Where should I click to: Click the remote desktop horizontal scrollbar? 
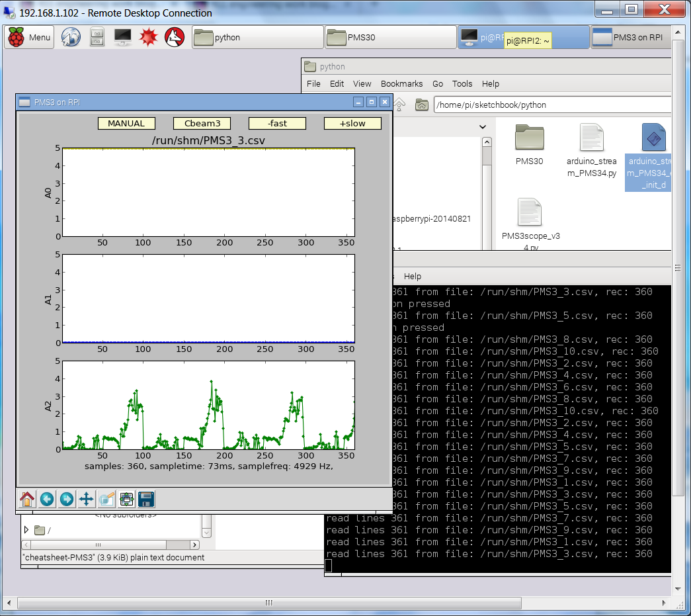coord(270,603)
